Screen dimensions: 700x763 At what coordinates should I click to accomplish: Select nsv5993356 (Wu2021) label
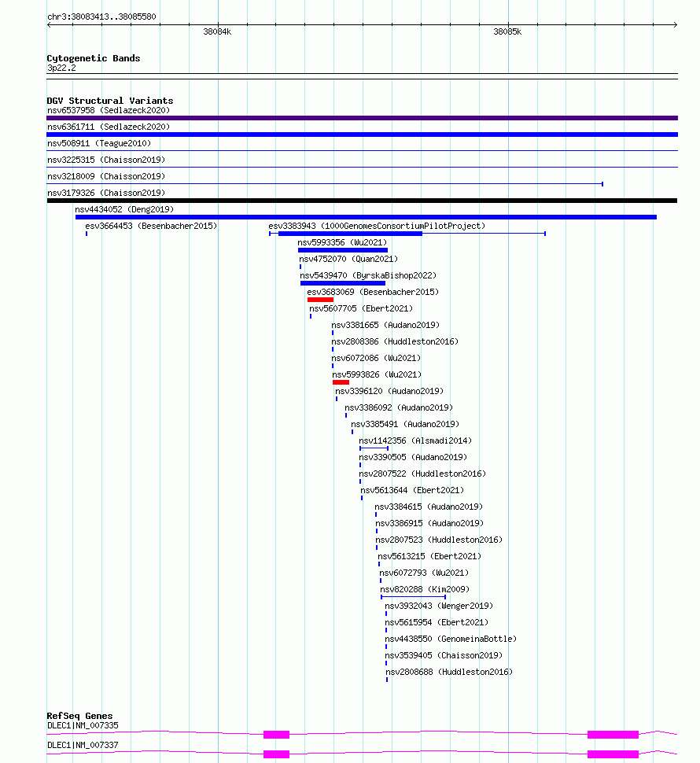click(x=342, y=243)
